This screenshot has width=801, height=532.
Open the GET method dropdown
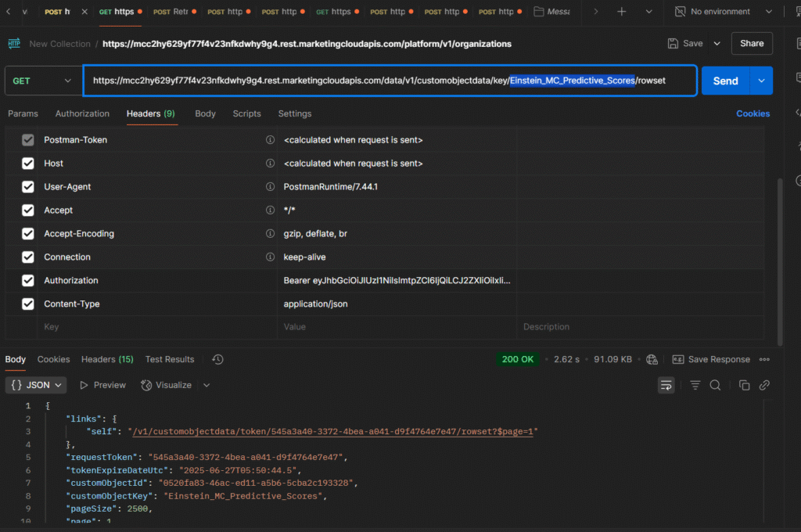coord(43,81)
